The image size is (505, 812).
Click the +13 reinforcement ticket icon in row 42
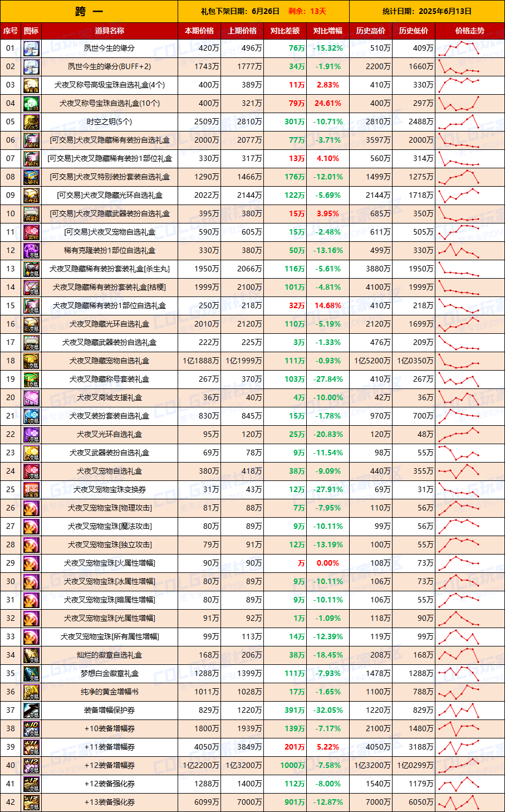coord(31,802)
